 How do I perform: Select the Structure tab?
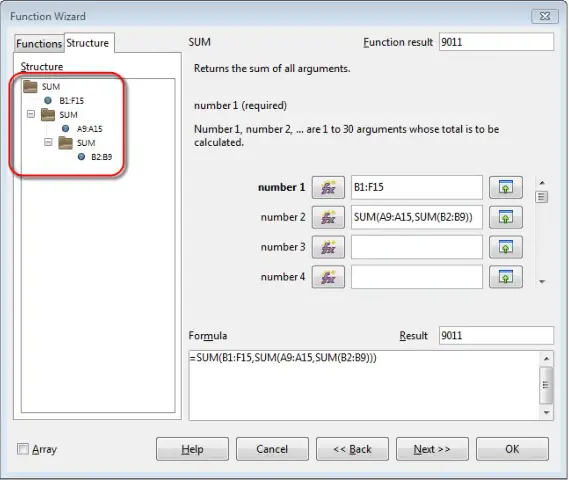(x=87, y=43)
